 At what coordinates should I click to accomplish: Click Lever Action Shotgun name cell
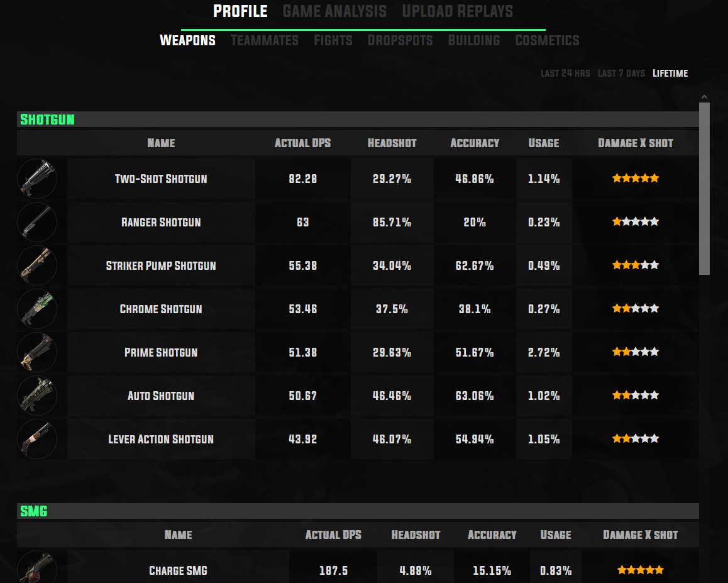[x=161, y=439]
